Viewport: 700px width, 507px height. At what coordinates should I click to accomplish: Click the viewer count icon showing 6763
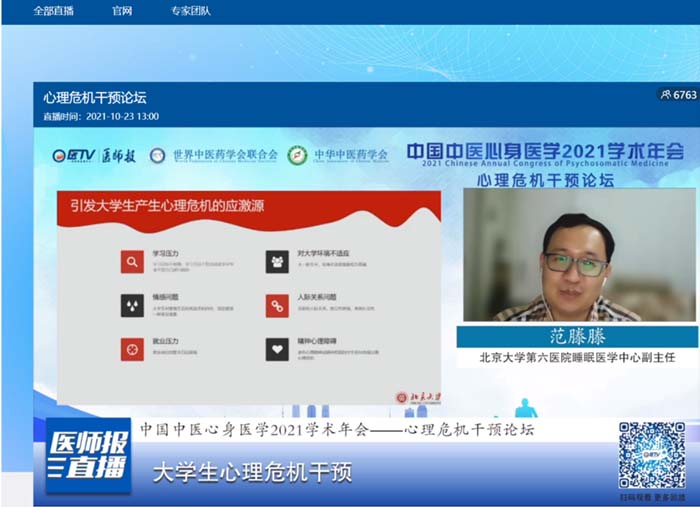pos(666,95)
